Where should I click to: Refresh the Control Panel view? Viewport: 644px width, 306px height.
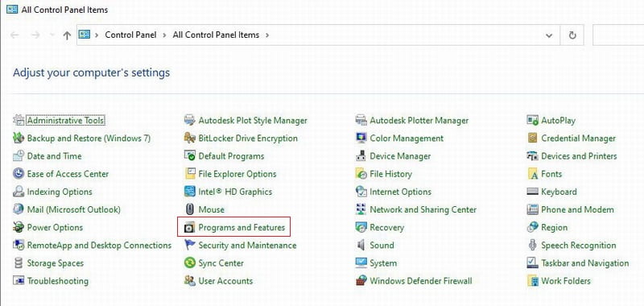click(572, 35)
